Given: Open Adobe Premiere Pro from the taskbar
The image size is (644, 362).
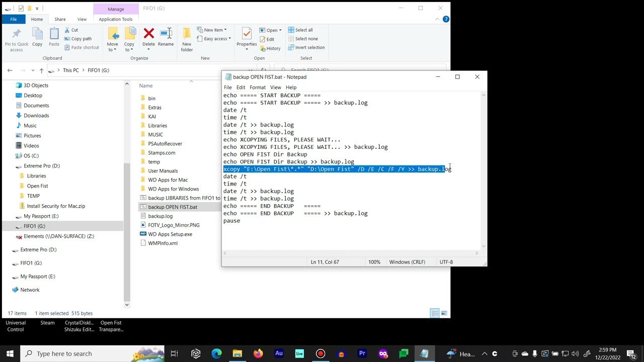Looking at the screenshot, I should pyautogui.click(x=362, y=353).
